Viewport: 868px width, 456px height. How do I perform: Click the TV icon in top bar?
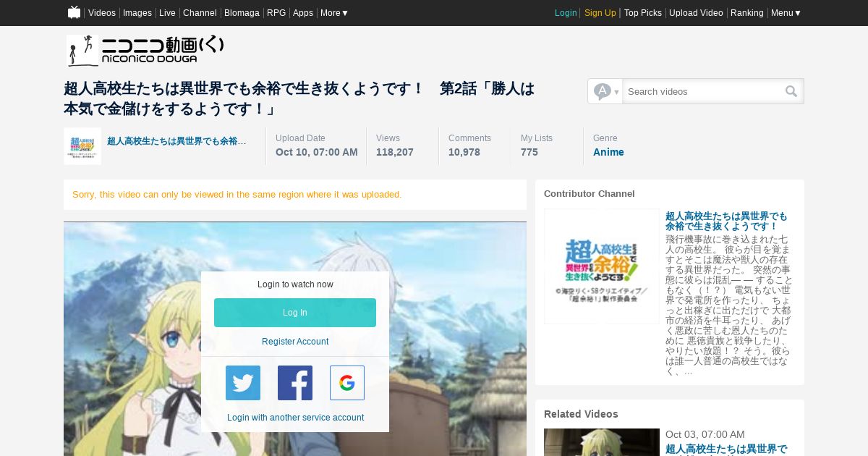(x=75, y=12)
